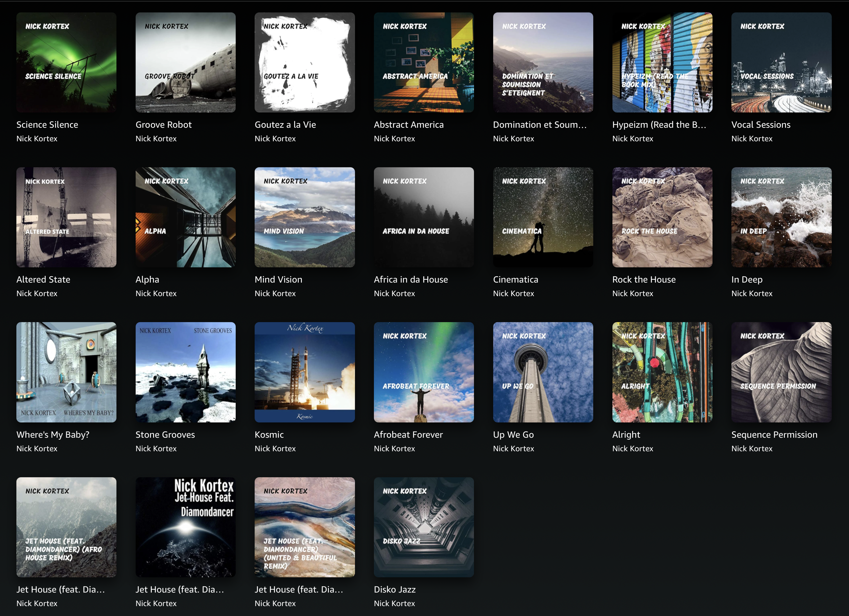Select the Disko Jazz album artwork
849x616 pixels.
[x=424, y=527]
